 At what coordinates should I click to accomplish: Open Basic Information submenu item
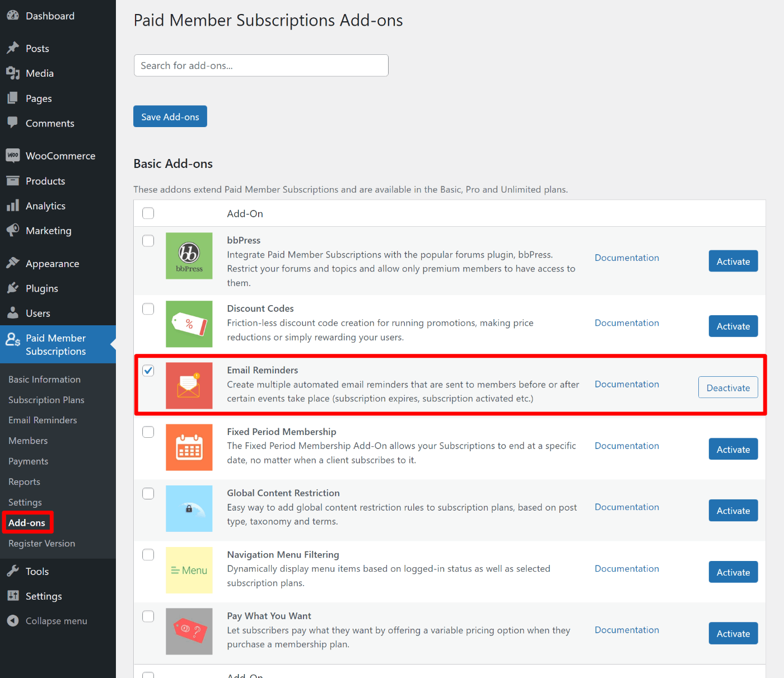point(45,379)
